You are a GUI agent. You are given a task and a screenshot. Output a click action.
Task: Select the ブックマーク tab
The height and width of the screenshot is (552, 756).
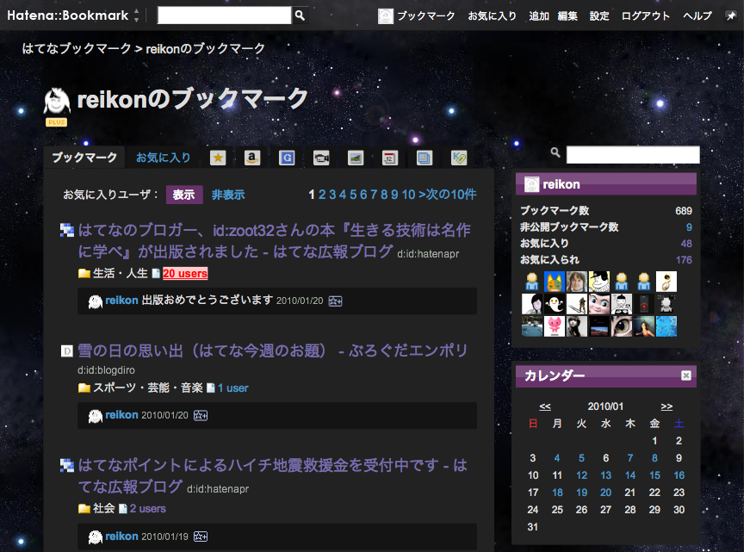click(x=84, y=158)
